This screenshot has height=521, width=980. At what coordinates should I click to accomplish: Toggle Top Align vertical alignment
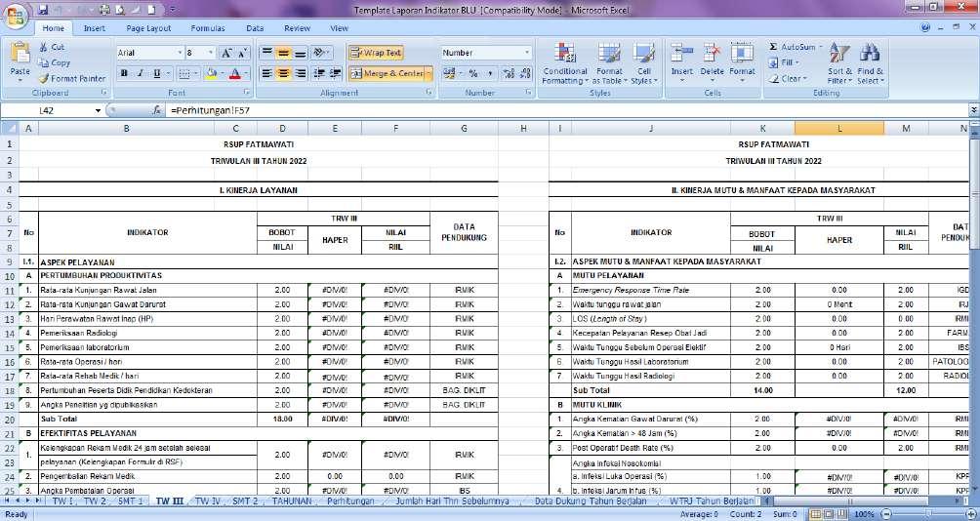click(x=266, y=53)
